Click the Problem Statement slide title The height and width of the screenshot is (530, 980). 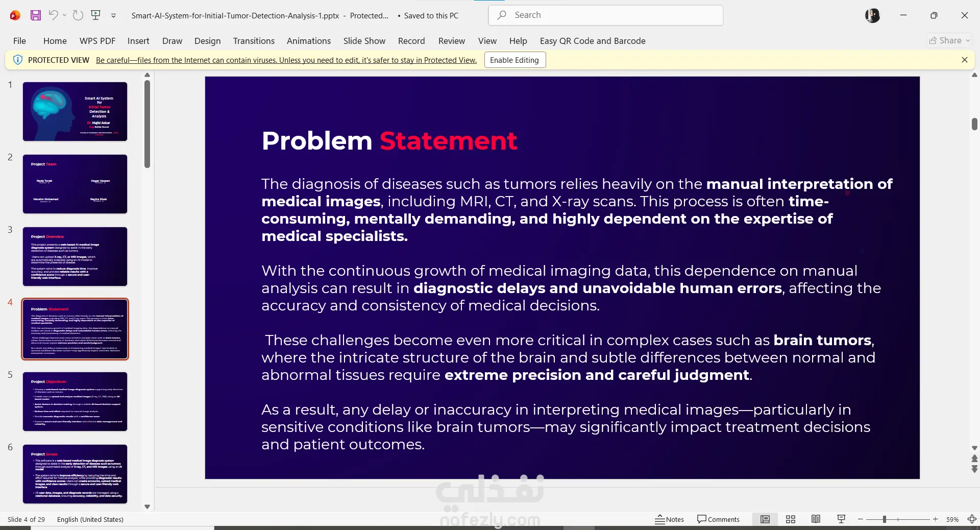389,140
